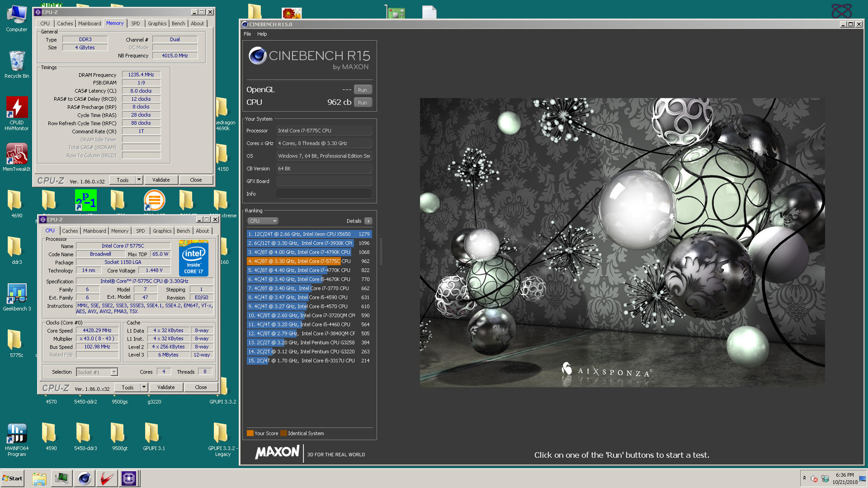
Task: Click Validate in lower CPU-Z window
Action: 165,387
